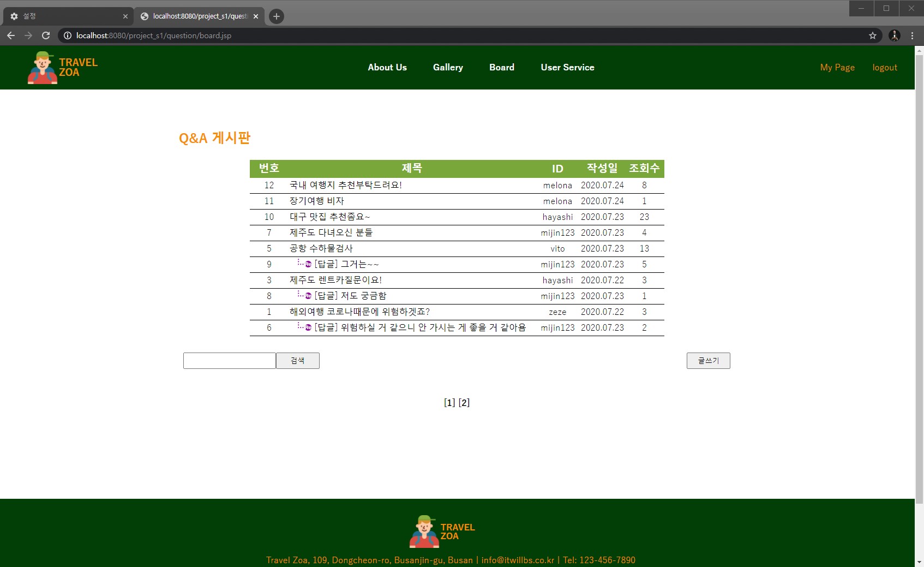Click inside the search input field
Screen dimensions: 924x567
point(229,360)
